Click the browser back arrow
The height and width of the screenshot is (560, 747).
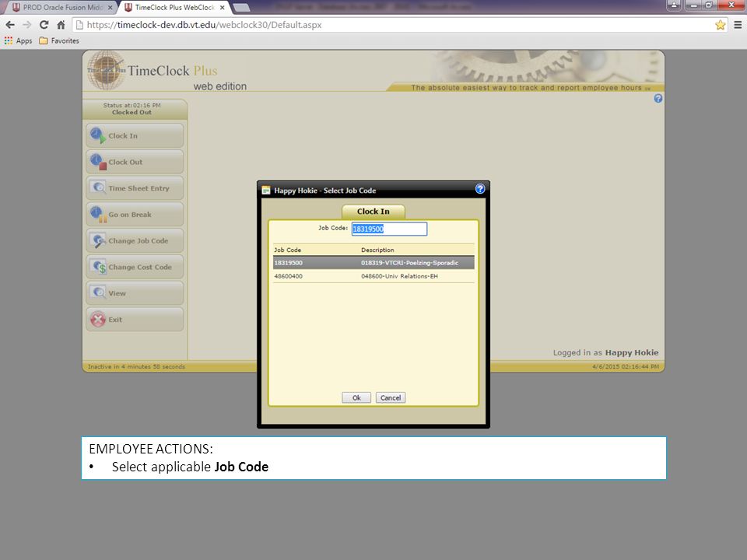10,25
